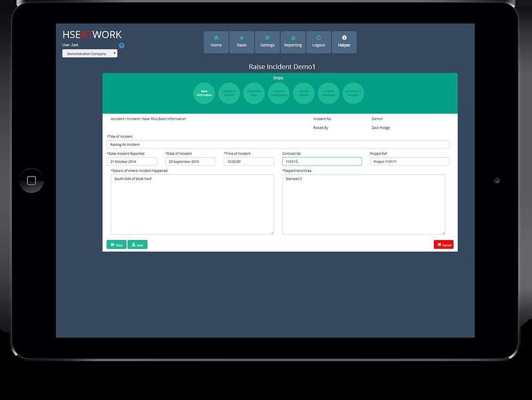Select the Basic Information step circle
This screenshot has width=532, height=400.
point(204,93)
